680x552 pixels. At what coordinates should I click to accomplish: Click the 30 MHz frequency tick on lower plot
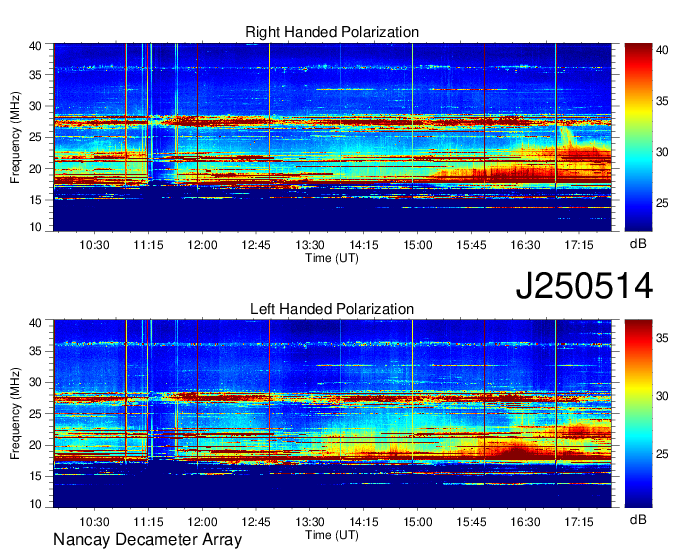coord(35,382)
